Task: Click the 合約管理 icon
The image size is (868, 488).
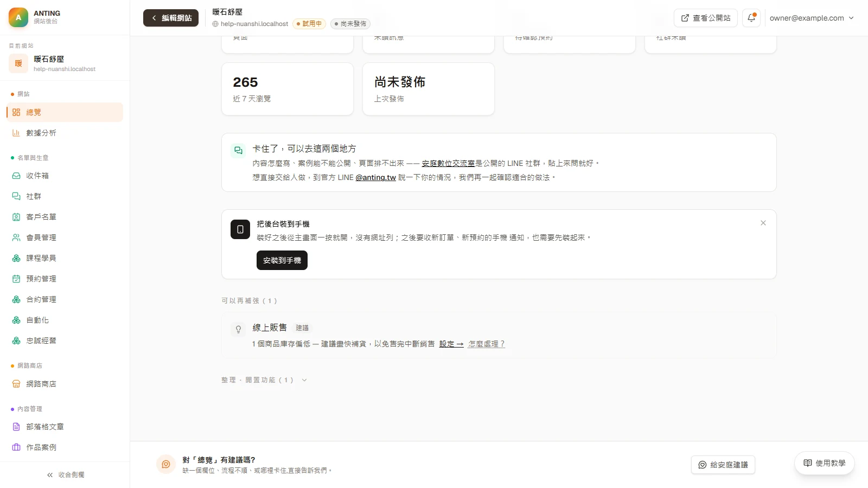Action: 16,299
